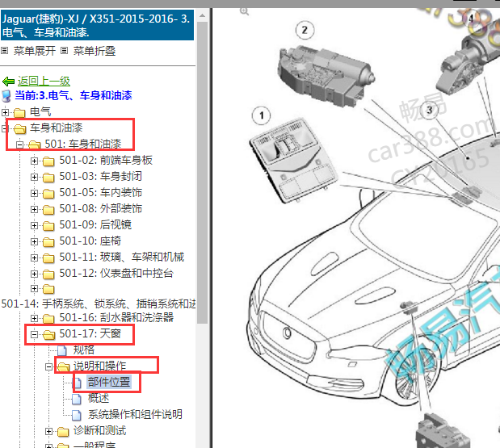Expand the 501-16: 刮水器和洗涤器 node

click(34, 318)
